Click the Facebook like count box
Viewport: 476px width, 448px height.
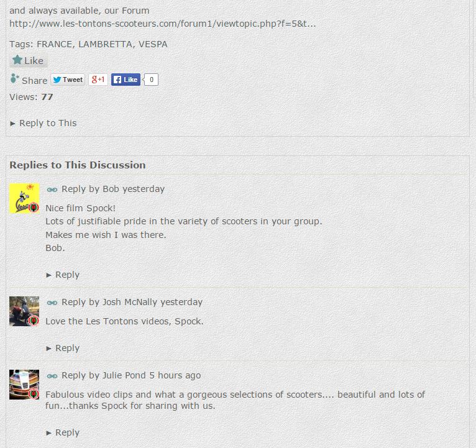point(151,80)
